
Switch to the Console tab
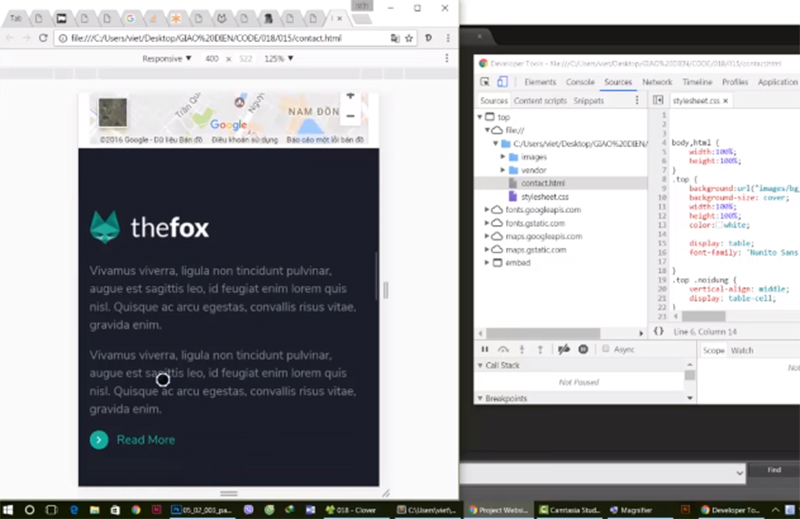pyautogui.click(x=580, y=82)
